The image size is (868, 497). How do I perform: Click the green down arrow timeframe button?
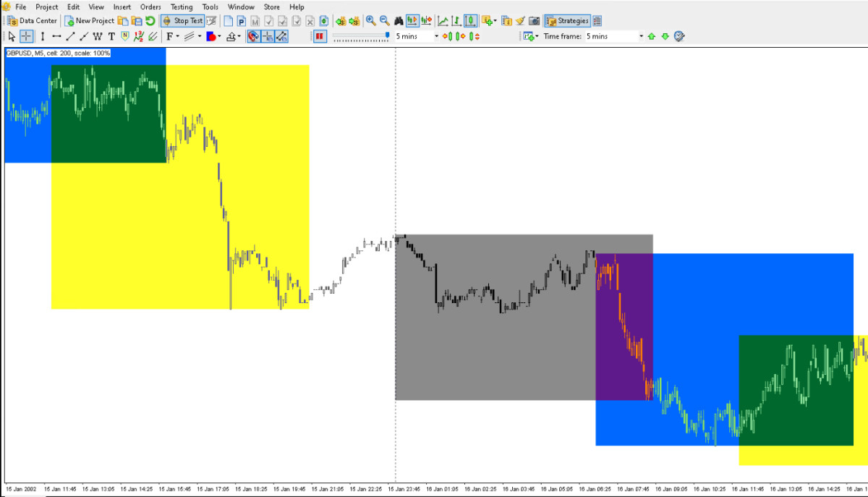coord(665,36)
